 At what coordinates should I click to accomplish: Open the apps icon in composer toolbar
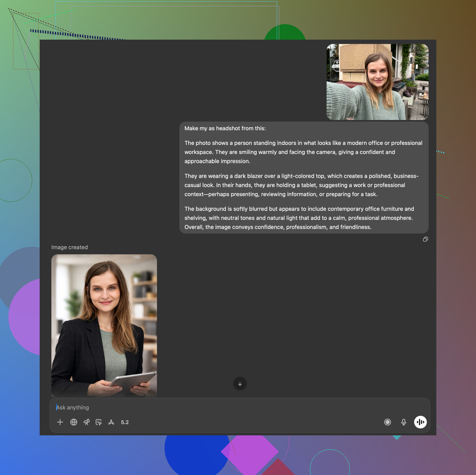[x=111, y=422]
